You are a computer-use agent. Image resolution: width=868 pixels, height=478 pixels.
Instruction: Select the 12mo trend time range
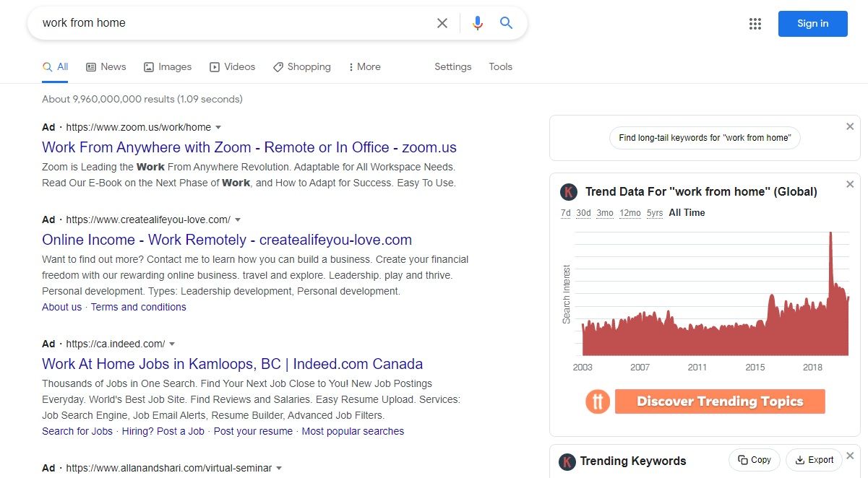tap(629, 213)
